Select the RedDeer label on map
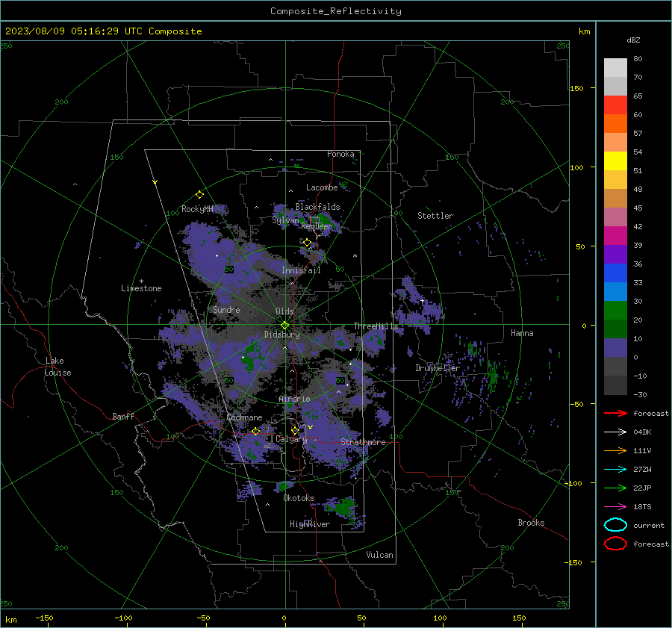 click(x=317, y=226)
